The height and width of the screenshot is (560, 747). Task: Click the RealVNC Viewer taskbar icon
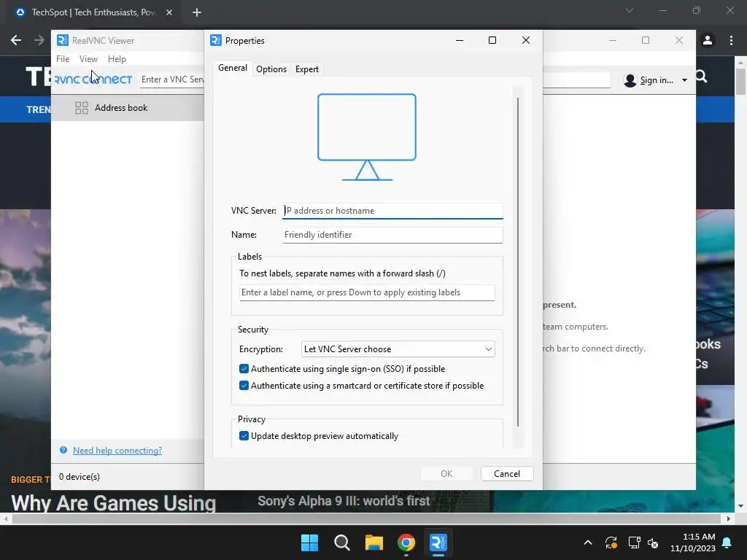[438, 542]
